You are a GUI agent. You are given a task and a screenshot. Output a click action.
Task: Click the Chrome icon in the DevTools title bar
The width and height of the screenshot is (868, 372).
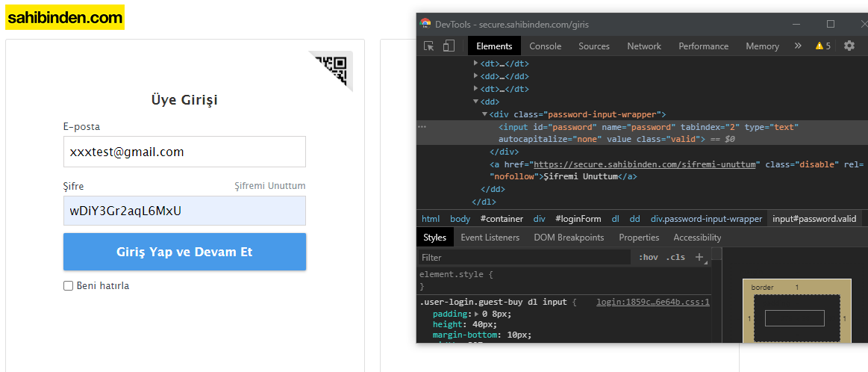point(425,24)
